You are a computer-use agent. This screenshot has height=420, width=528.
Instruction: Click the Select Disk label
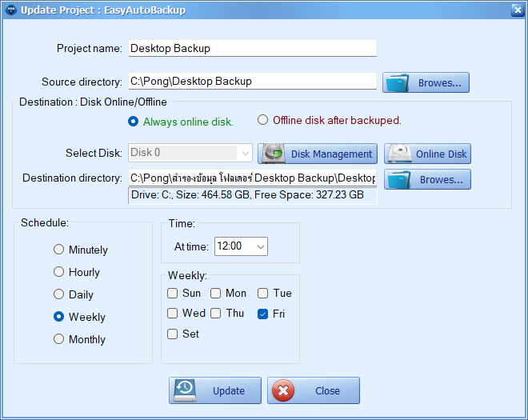(94, 154)
